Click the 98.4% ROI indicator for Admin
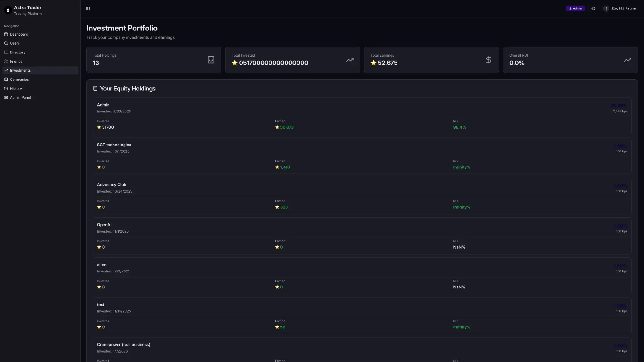The height and width of the screenshot is (362, 644). 459,127
